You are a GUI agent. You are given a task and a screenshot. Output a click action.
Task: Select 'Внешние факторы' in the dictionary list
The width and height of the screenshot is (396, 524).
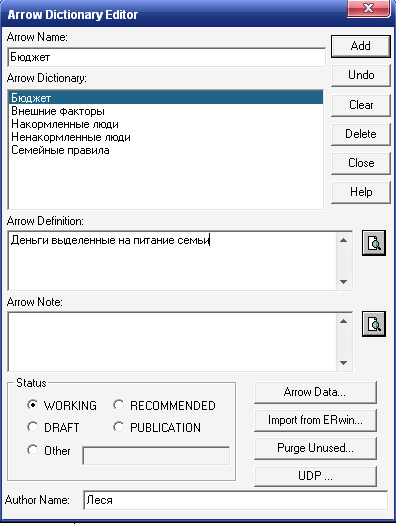click(x=166, y=111)
